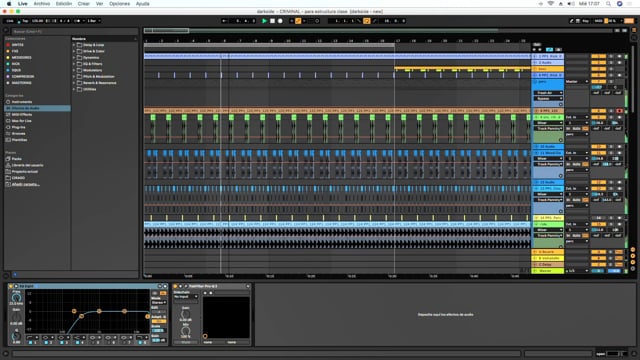Image resolution: width=640 pixels, height=360 pixels.
Task: Open the Instrumentos category
Action: click(21, 102)
